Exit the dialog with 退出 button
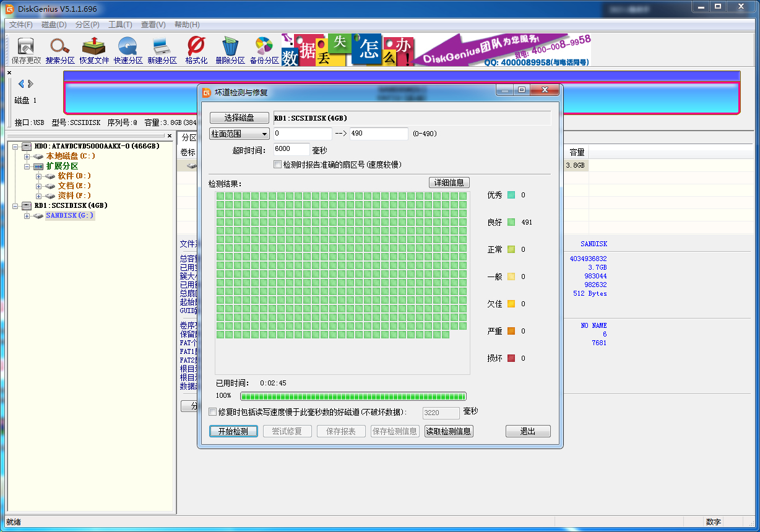This screenshot has width=760, height=532. click(528, 431)
